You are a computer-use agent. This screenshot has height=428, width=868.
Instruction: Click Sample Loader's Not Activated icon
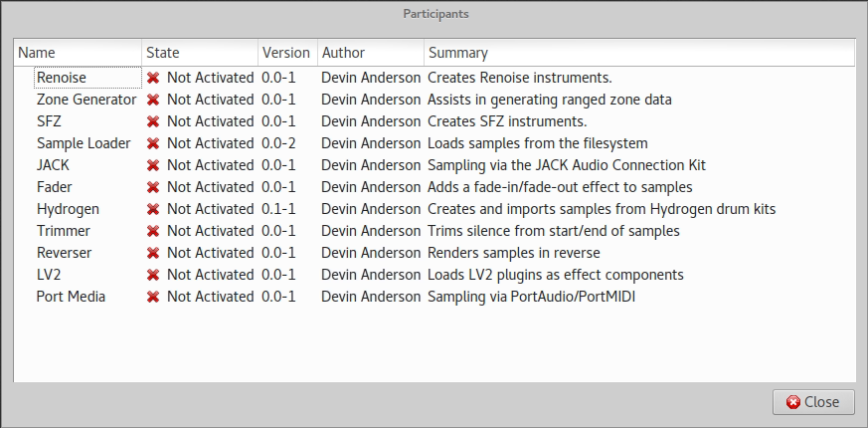pyautogui.click(x=153, y=143)
